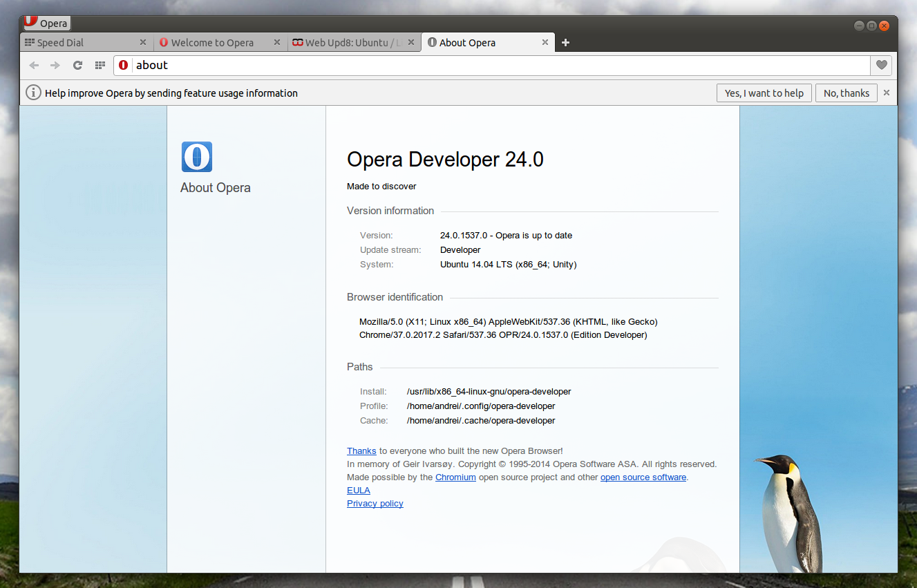Viewport: 917px width, 588px height.
Task: Dismiss the feature usage information bar
Action: (887, 93)
